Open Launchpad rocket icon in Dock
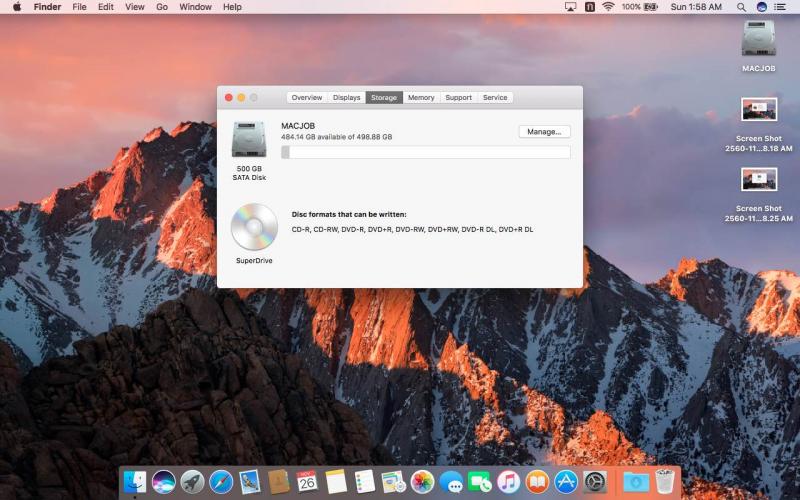 pos(192,482)
